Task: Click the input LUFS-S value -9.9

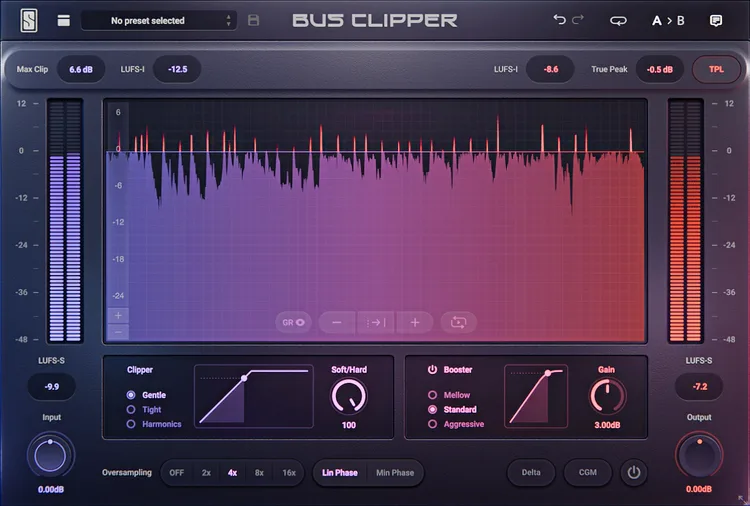Action: 52,386
